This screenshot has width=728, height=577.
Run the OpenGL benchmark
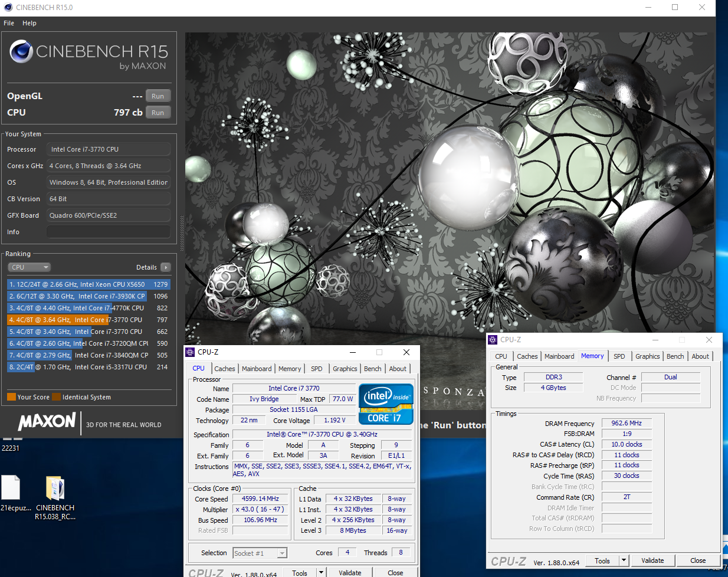point(158,96)
